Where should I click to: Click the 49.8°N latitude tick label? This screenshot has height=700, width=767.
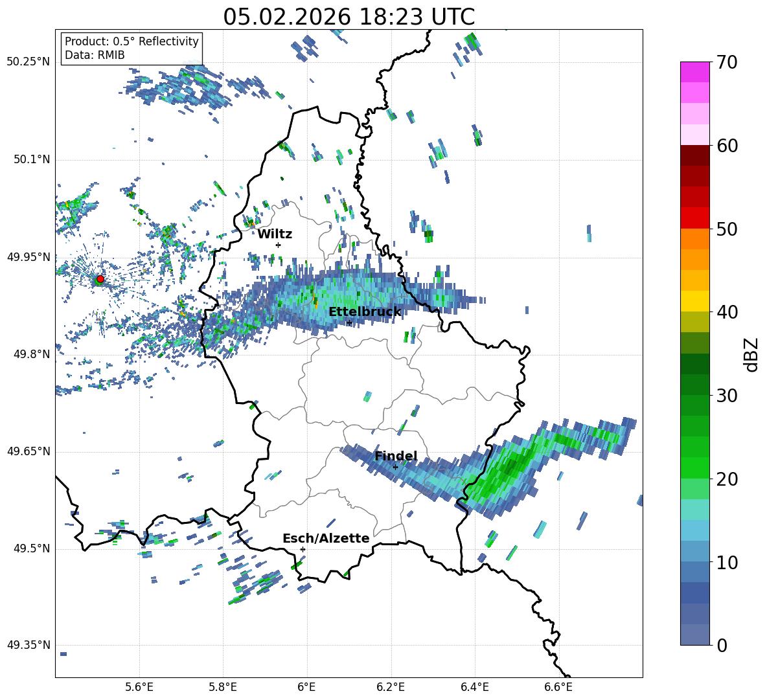31,354
